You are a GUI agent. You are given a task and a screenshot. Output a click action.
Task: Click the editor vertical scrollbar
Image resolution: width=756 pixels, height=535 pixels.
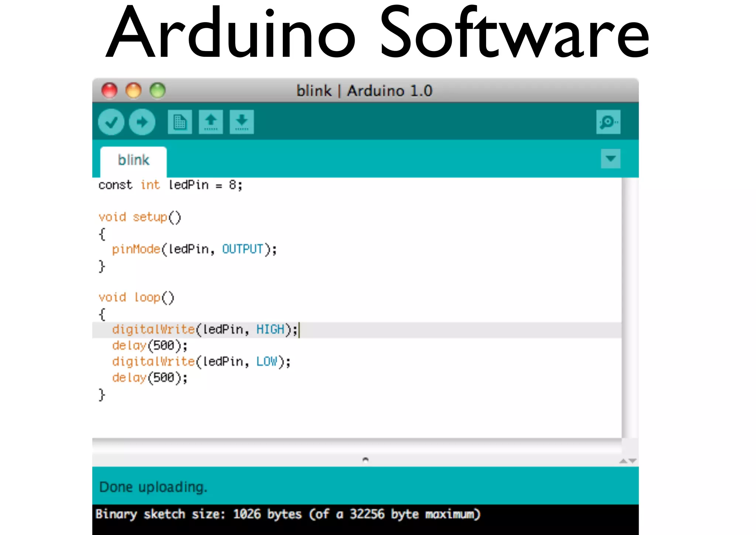[x=630, y=307]
